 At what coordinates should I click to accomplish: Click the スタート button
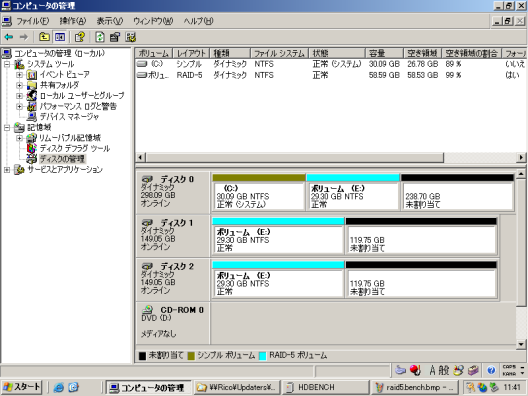22,387
